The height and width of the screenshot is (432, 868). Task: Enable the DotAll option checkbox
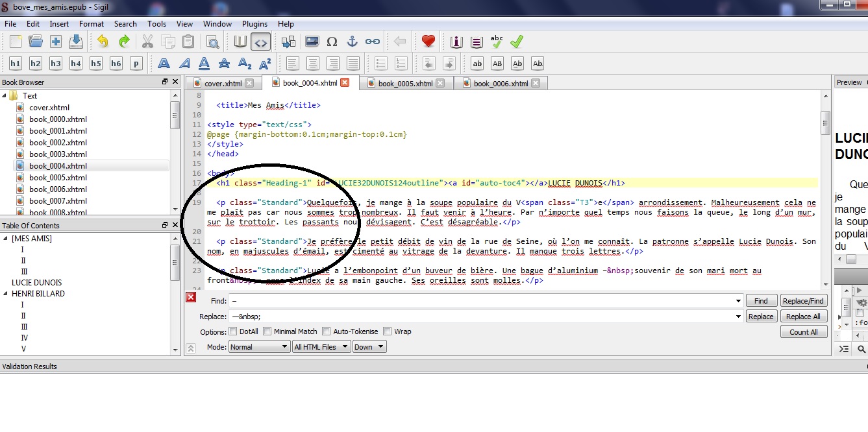232,331
